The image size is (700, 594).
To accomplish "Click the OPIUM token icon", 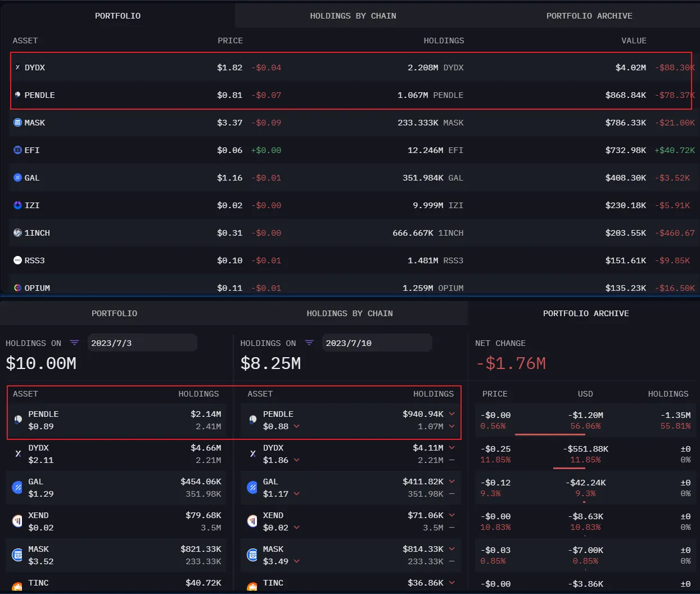I will click(x=17, y=288).
